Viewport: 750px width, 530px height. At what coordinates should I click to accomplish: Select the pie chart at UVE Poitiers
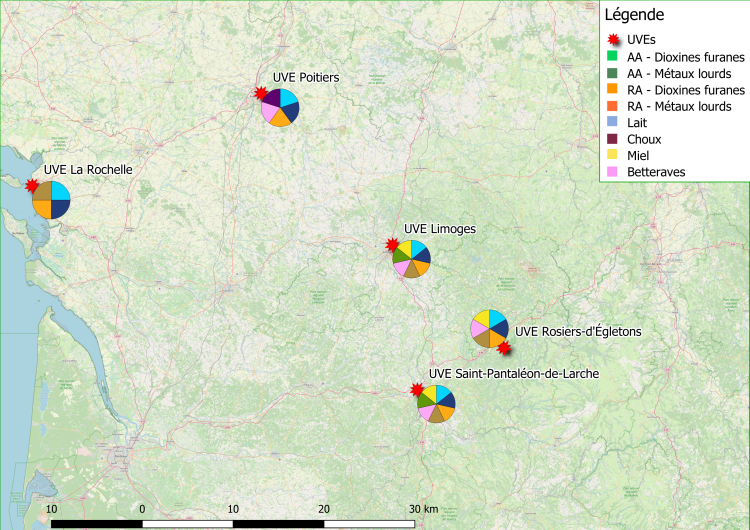coord(280,107)
